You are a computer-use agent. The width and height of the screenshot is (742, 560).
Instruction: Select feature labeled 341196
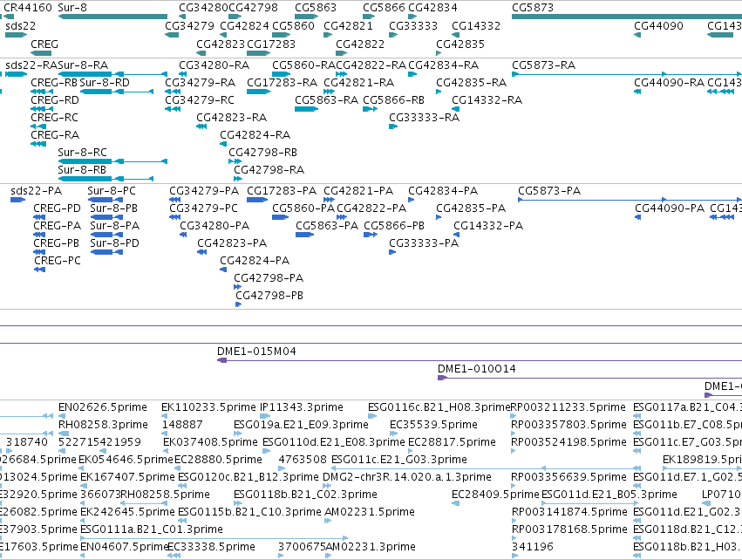(x=533, y=547)
